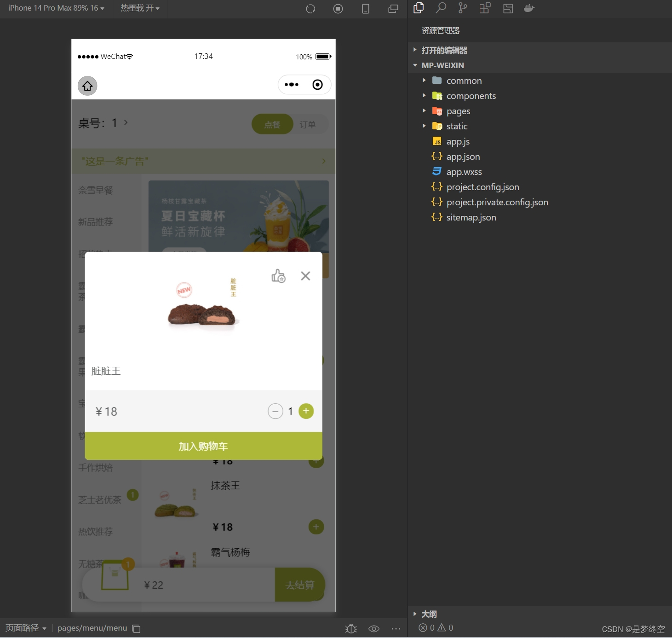
Task: Open the Source Control branch icon
Action: [463, 8]
